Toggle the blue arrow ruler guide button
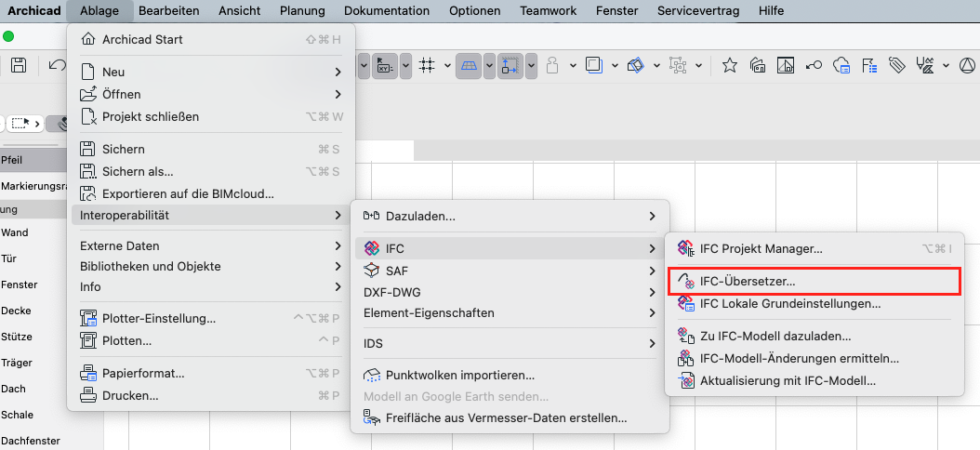 (510, 65)
